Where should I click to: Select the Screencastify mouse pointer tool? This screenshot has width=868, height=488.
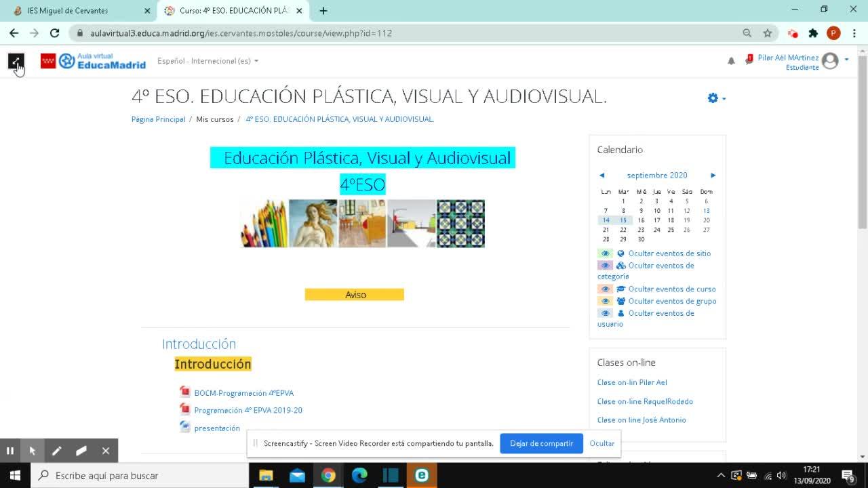click(x=33, y=451)
